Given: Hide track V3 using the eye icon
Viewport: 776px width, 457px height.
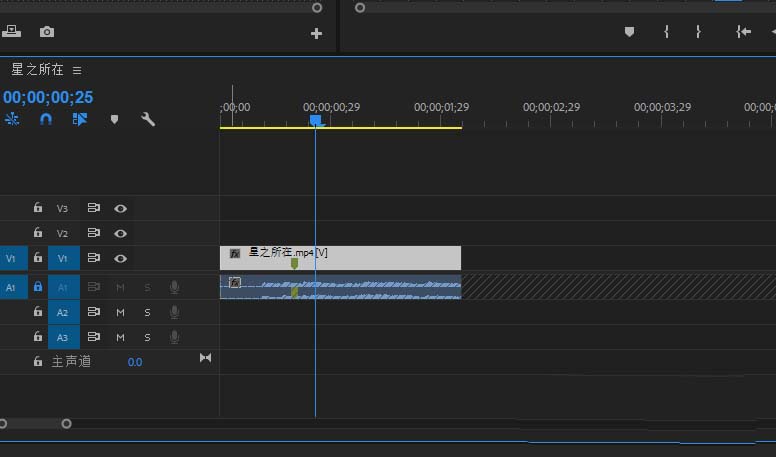Looking at the screenshot, I should [121, 208].
